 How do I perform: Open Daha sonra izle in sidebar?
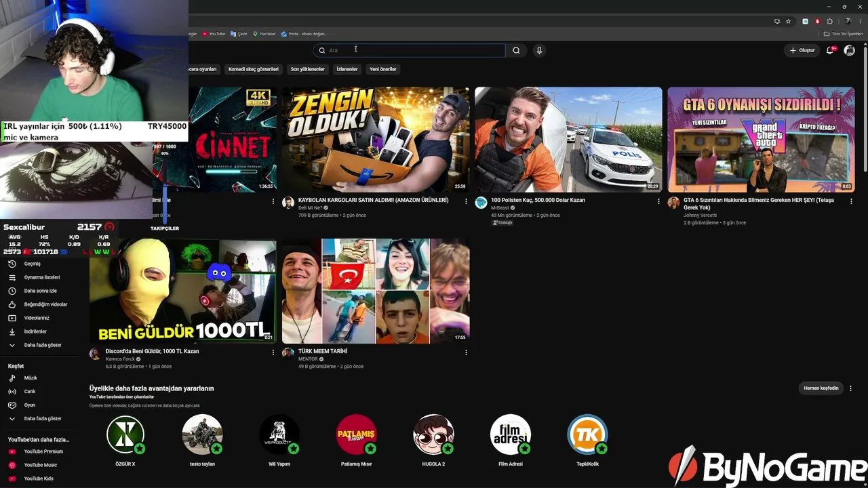(x=41, y=291)
